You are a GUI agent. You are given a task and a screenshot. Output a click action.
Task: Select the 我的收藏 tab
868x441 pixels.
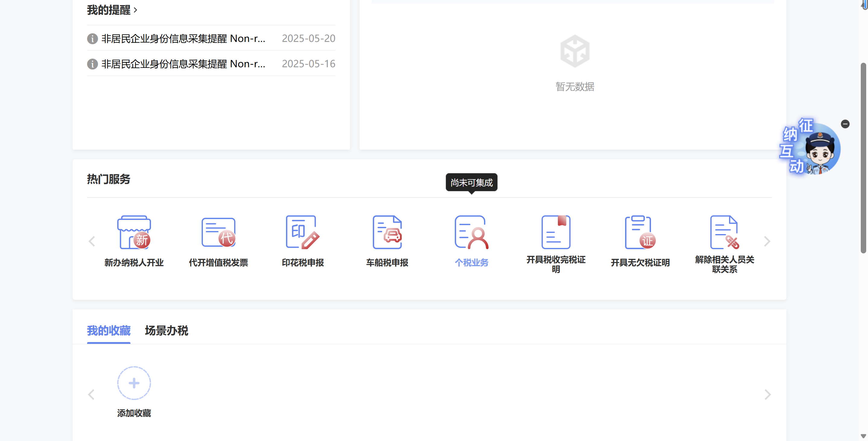(x=108, y=330)
